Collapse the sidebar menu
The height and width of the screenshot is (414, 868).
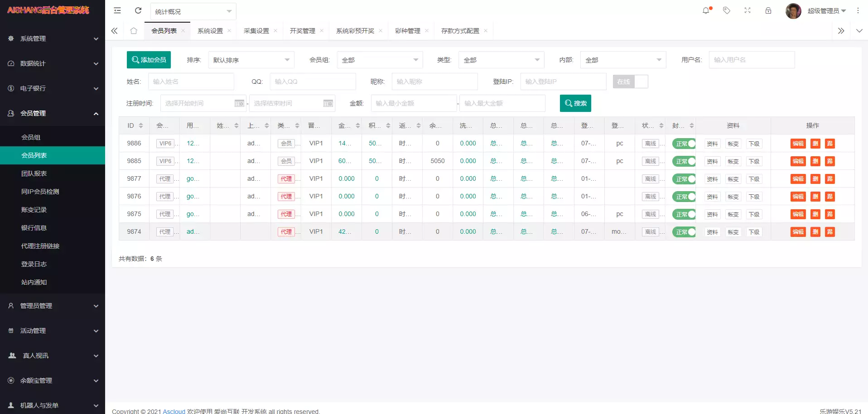click(117, 10)
